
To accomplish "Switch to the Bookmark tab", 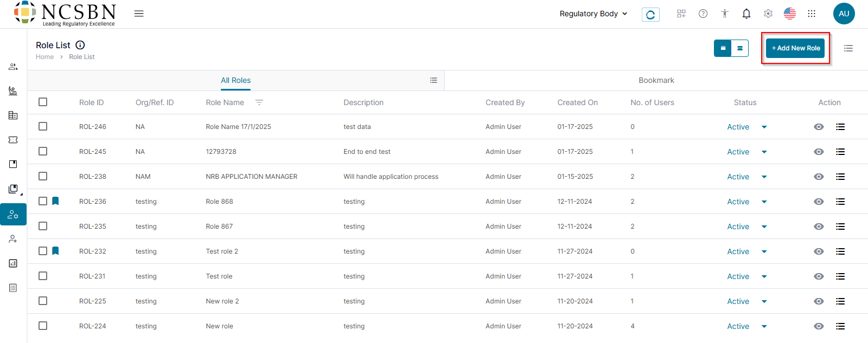I will coord(656,80).
